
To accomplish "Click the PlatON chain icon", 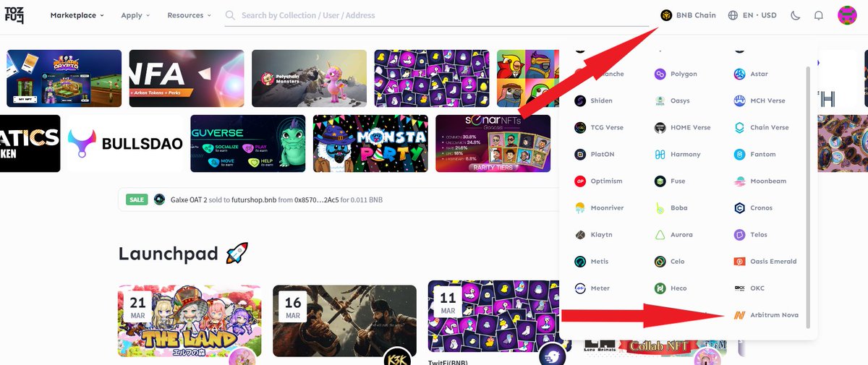I will (x=580, y=154).
